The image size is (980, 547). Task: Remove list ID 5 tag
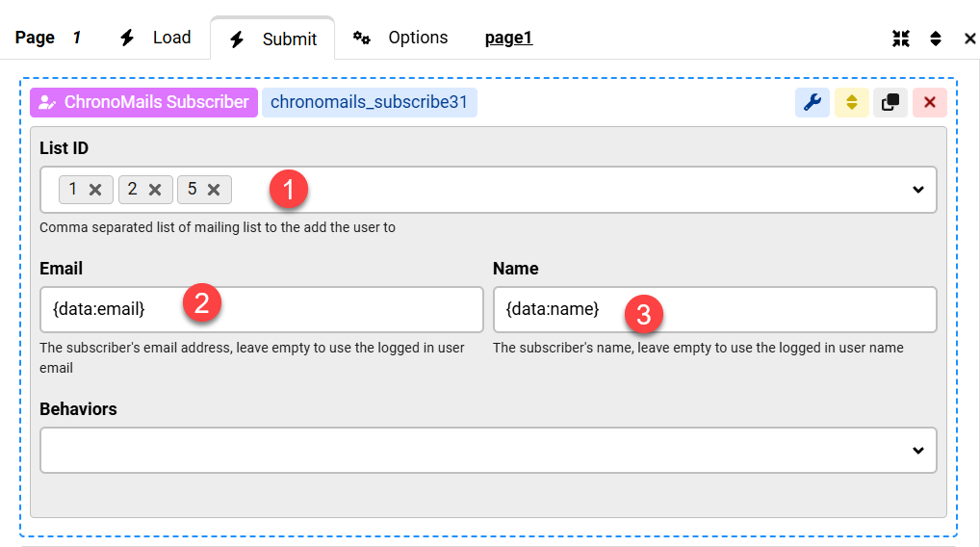click(x=214, y=190)
